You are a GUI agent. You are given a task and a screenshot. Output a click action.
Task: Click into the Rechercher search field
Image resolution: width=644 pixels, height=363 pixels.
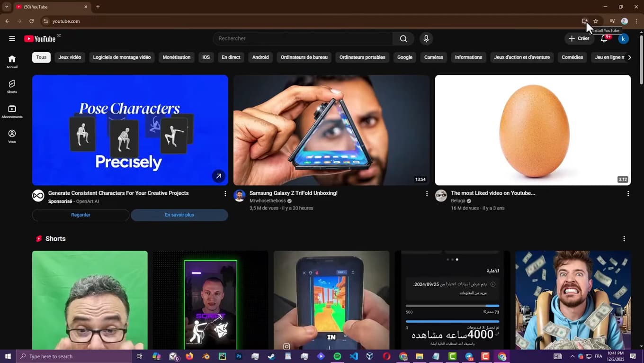pos(303,38)
